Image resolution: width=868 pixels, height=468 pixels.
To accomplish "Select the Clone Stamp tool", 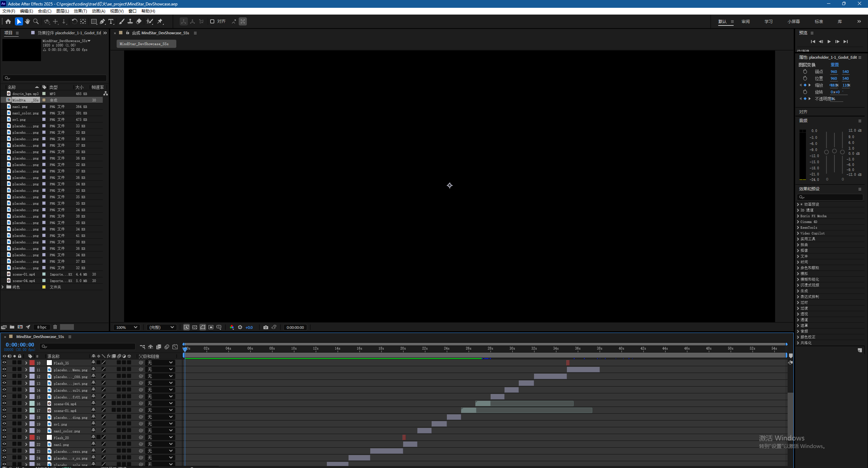I will click(130, 21).
